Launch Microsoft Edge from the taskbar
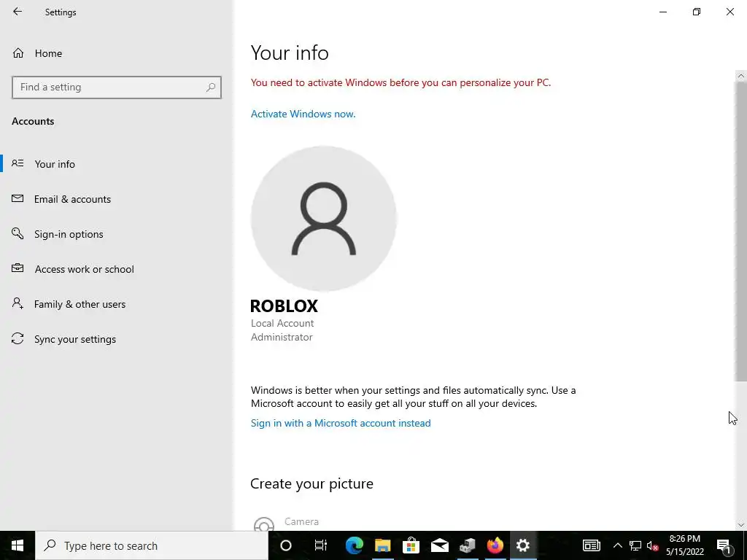This screenshot has width=747, height=560. (354, 545)
